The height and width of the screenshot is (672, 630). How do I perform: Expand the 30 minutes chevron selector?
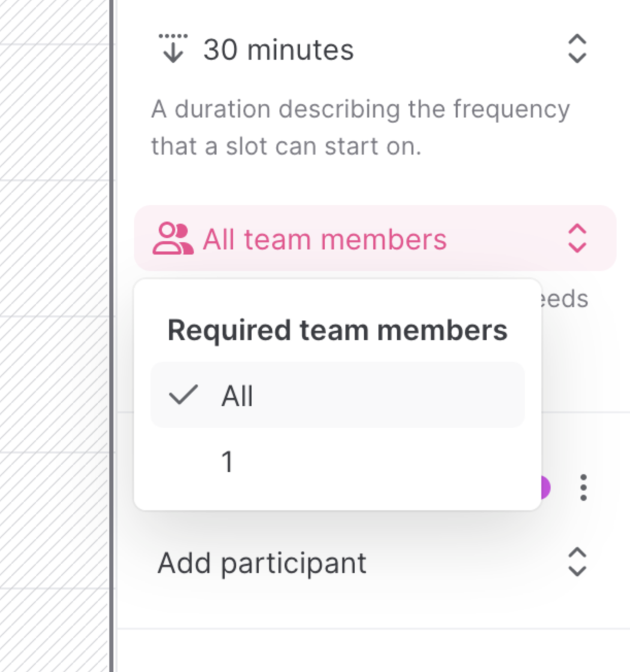click(x=577, y=49)
